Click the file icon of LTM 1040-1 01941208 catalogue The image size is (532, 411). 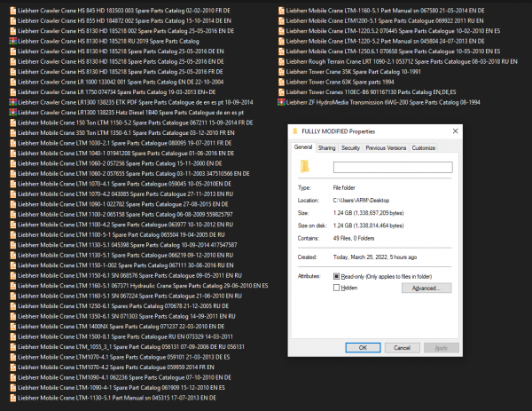pyautogui.click(x=13, y=154)
